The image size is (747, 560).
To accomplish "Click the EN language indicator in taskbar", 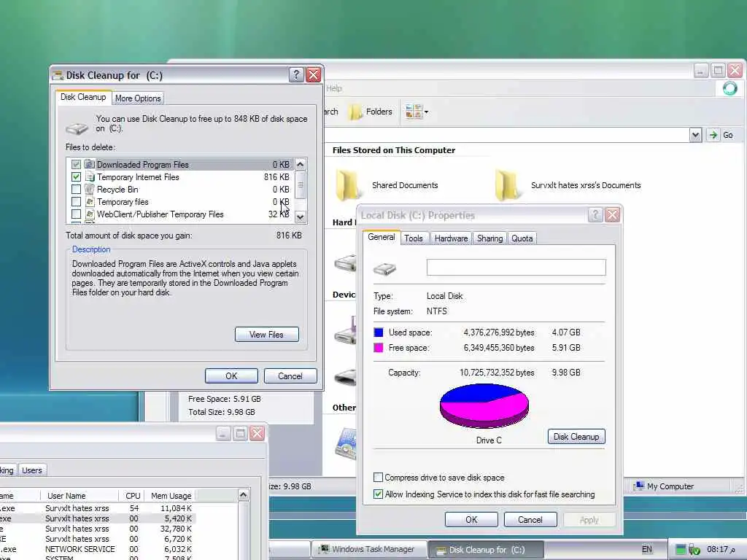I will 646,550.
